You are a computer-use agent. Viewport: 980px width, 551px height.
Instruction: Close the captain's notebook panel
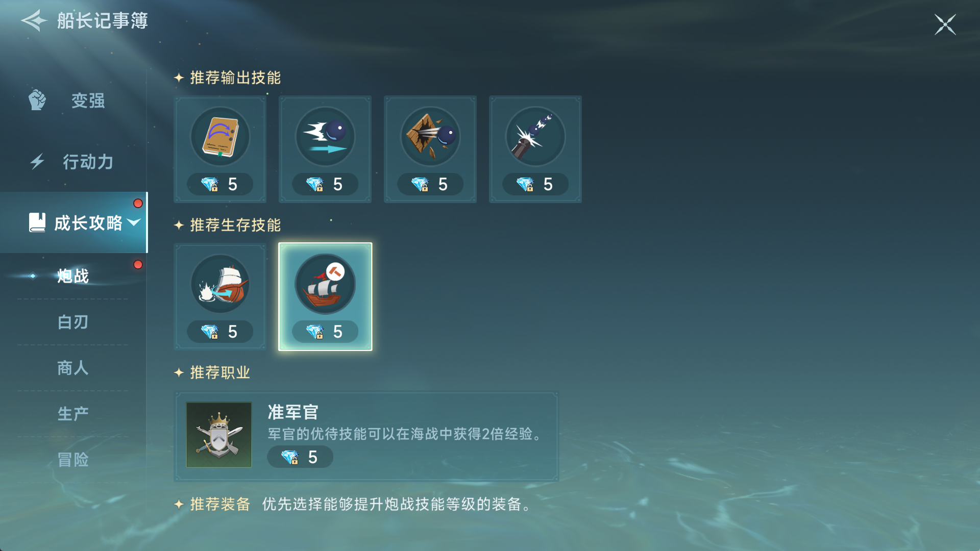[x=945, y=24]
